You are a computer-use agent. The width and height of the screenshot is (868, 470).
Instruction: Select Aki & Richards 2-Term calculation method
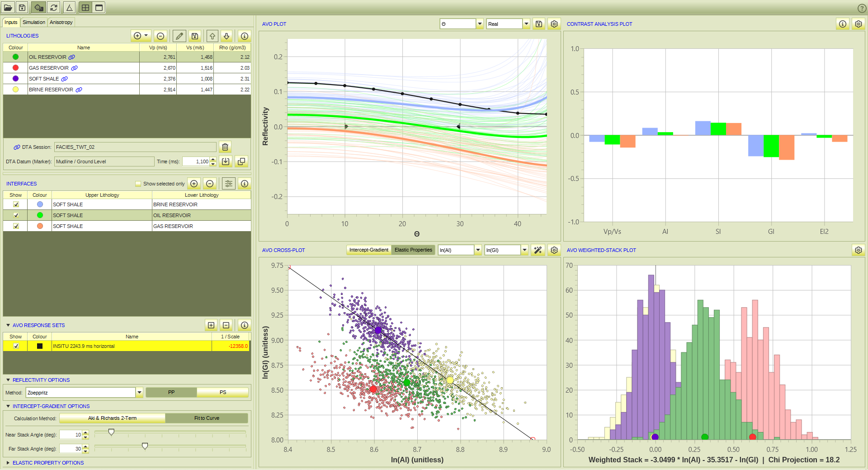[x=112, y=418]
